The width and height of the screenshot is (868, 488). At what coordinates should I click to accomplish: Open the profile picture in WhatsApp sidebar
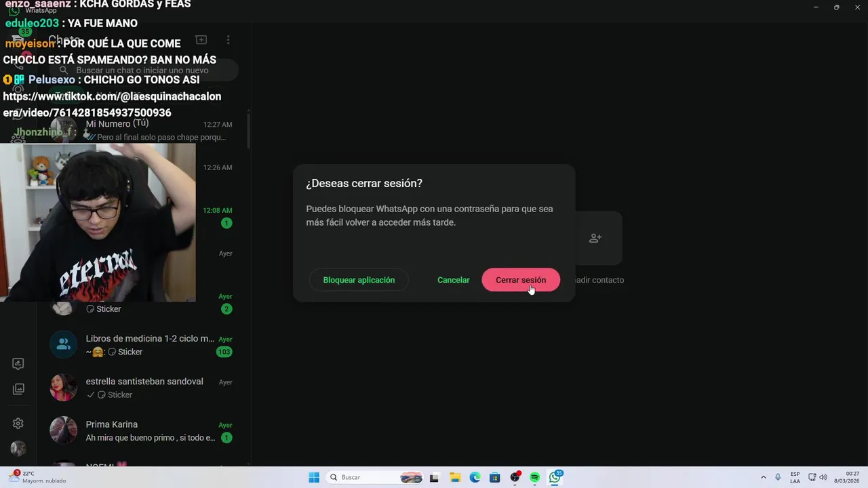coord(18,449)
